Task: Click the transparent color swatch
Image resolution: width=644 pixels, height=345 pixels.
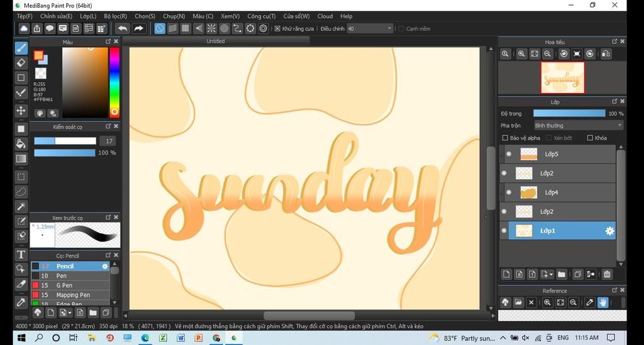Action: click(x=41, y=74)
